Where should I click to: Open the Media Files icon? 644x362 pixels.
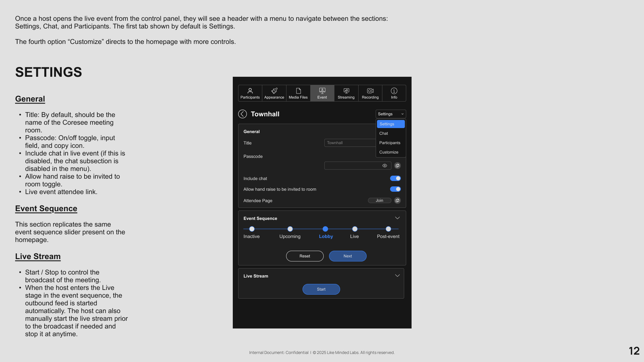click(x=298, y=93)
